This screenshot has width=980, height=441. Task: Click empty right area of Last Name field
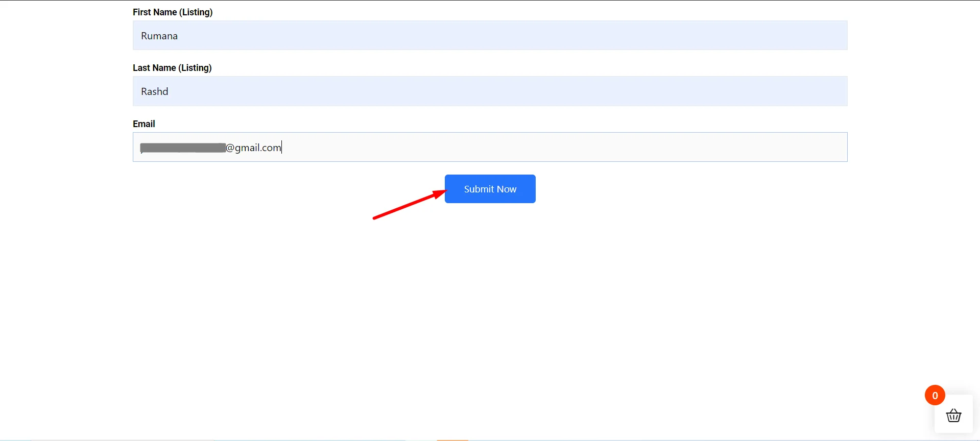[613, 91]
